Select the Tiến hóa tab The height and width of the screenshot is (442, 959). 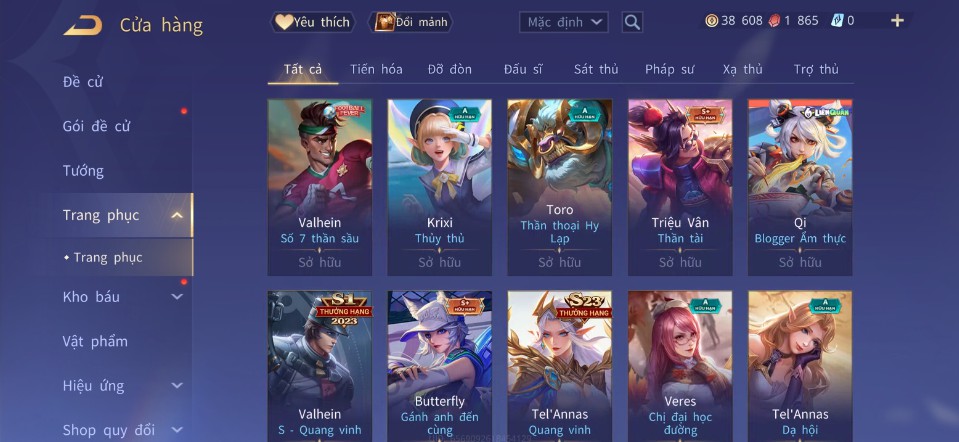(376, 70)
